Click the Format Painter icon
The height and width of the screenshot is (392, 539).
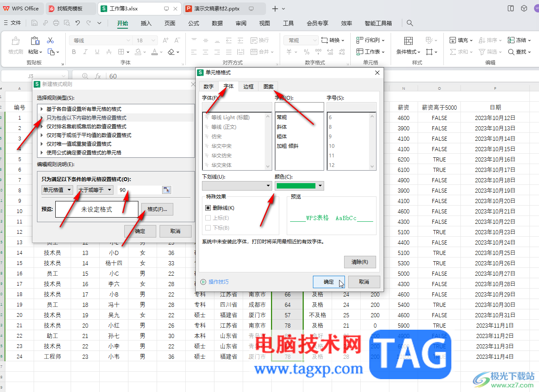[15, 41]
